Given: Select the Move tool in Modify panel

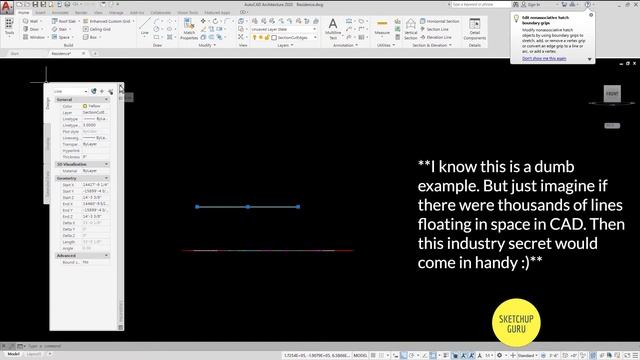Looking at the screenshot, I should [x=203, y=21].
